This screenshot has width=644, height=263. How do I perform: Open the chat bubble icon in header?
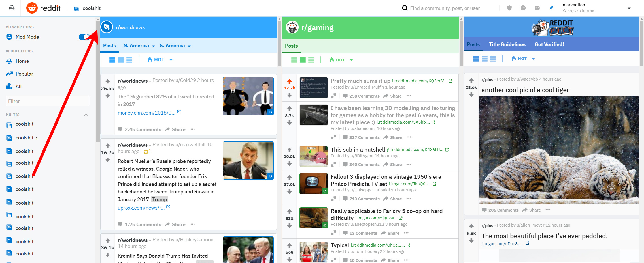pyautogui.click(x=523, y=8)
